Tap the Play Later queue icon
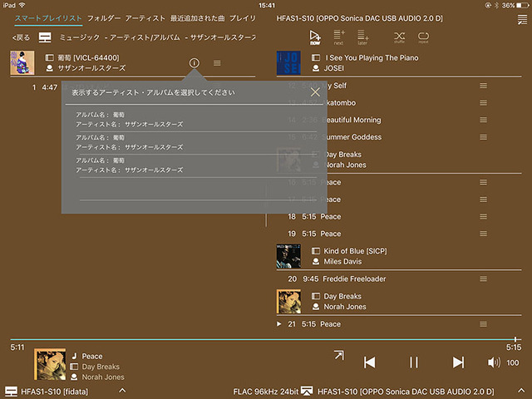532x399 pixels. tap(363, 37)
